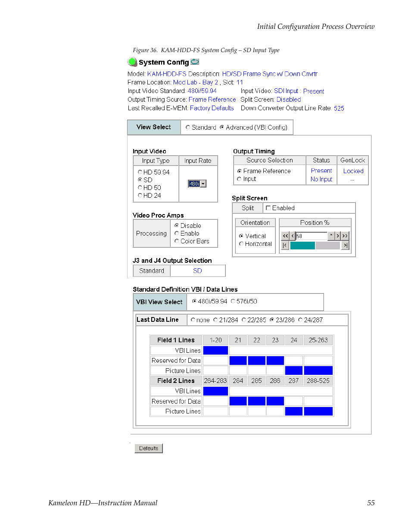Set Video Proc Amps processing to Disable
Viewport: 411px width, 532px height.
(x=177, y=225)
